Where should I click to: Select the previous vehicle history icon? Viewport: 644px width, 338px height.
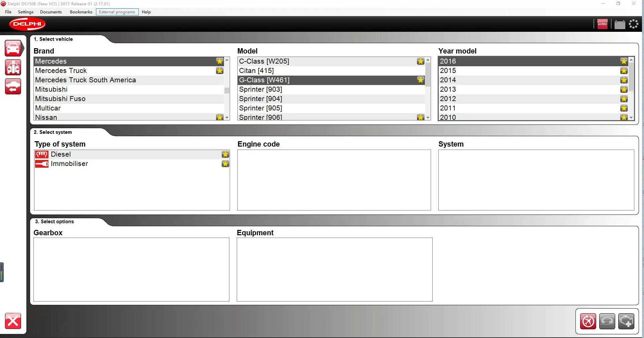tap(13, 86)
